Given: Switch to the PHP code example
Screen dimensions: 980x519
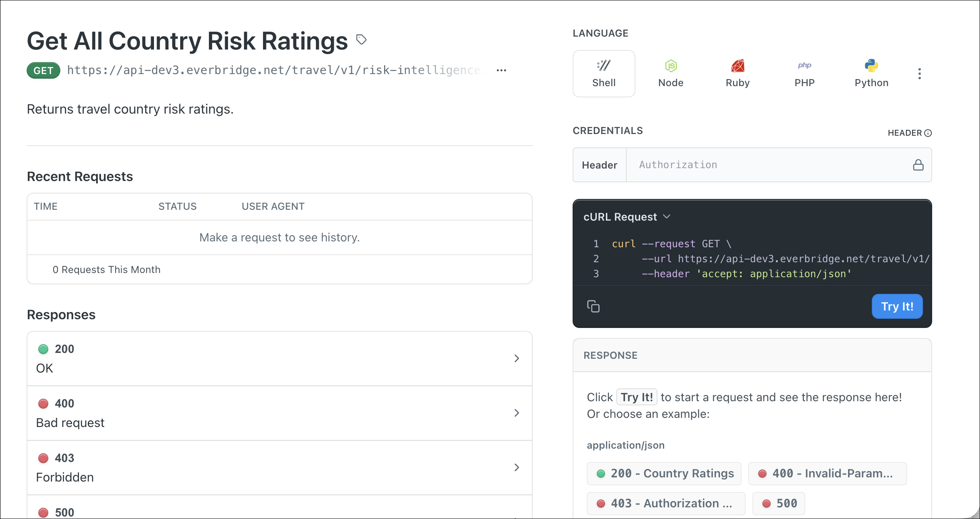Looking at the screenshot, I should [804, 73].
